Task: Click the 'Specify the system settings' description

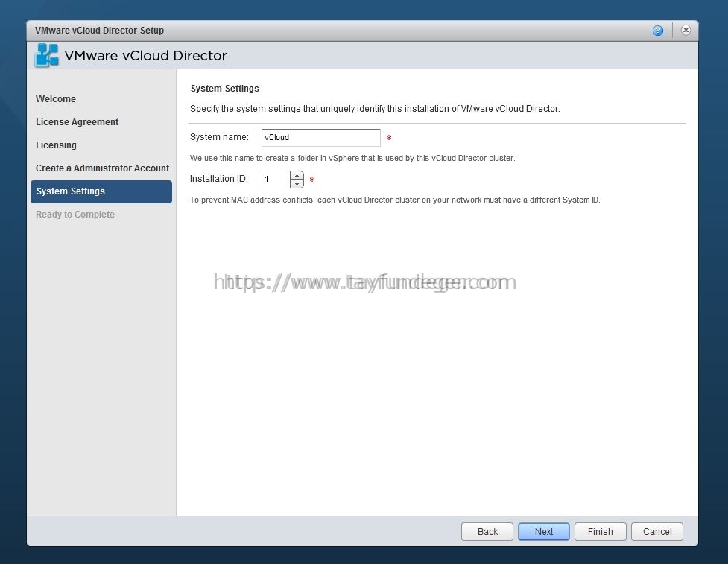Action: coord(375,109)
